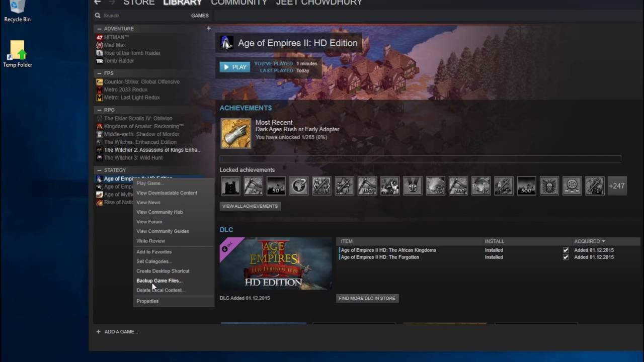Image resolution: width=644 pixels, height=362 pixels.
Task: Click FIND MORE DLC IN STORE
Action: pyautogui.click(x=367, y=298)
